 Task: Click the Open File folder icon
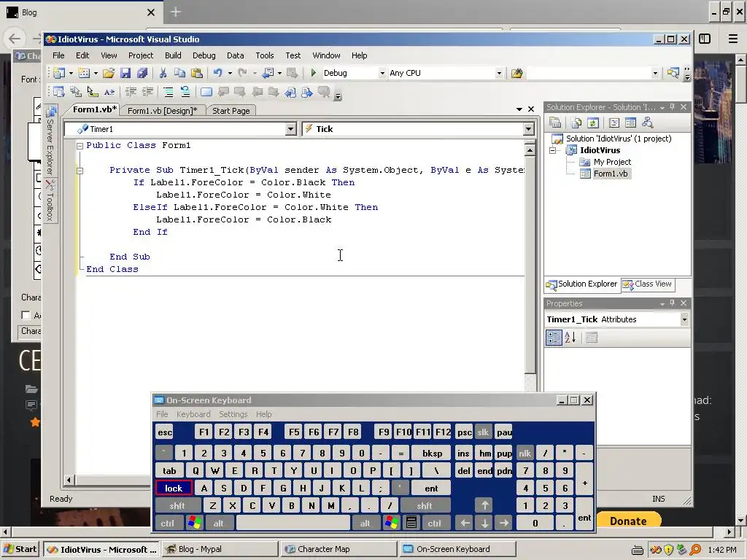click(109, 73)
